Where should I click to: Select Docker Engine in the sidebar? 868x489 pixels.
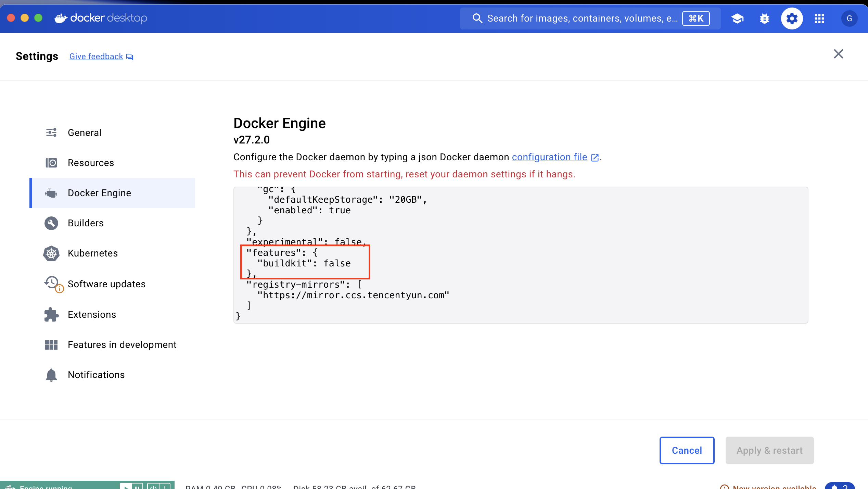[112, 193]
